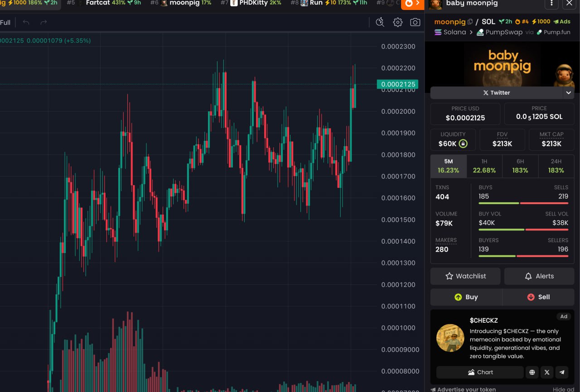This screenshot has height=392, width=580.
Task: Click the Buy button
Action: coord(466,297)
